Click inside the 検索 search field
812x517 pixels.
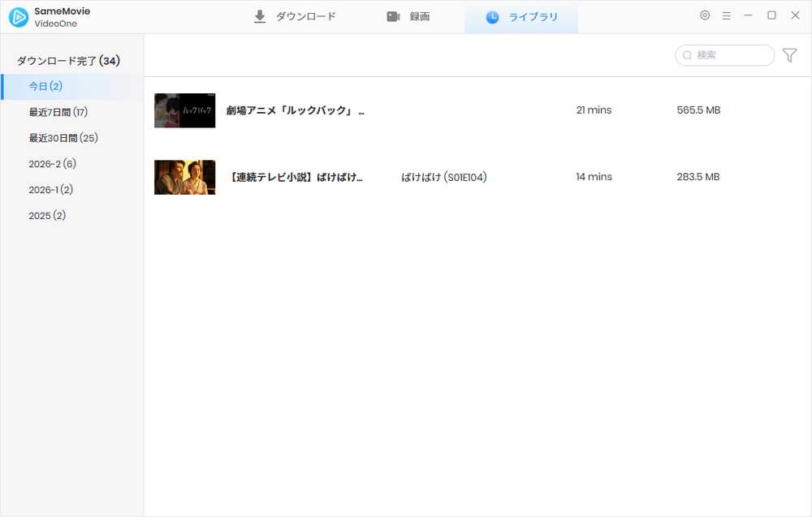tap(725, 55)
